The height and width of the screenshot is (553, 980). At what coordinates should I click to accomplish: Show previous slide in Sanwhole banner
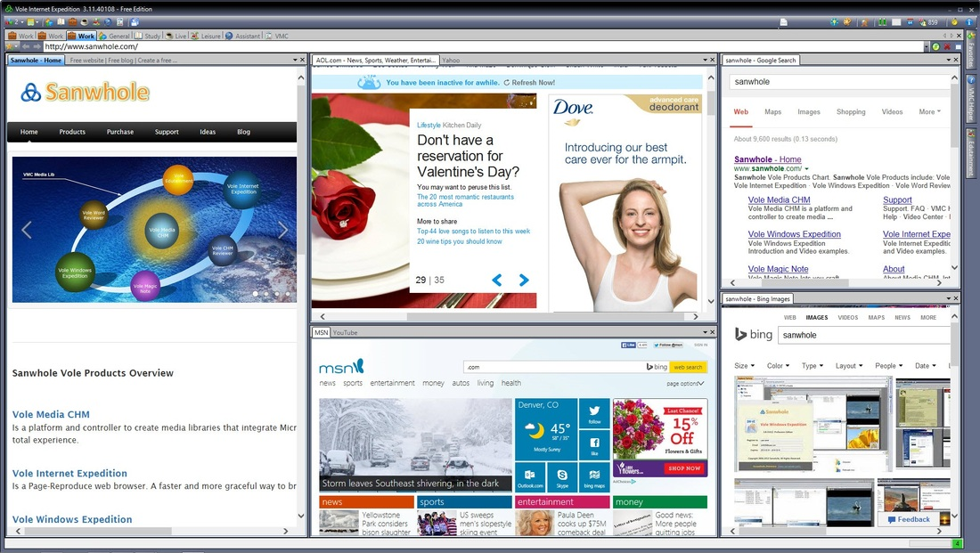click(x=26, y=230)
